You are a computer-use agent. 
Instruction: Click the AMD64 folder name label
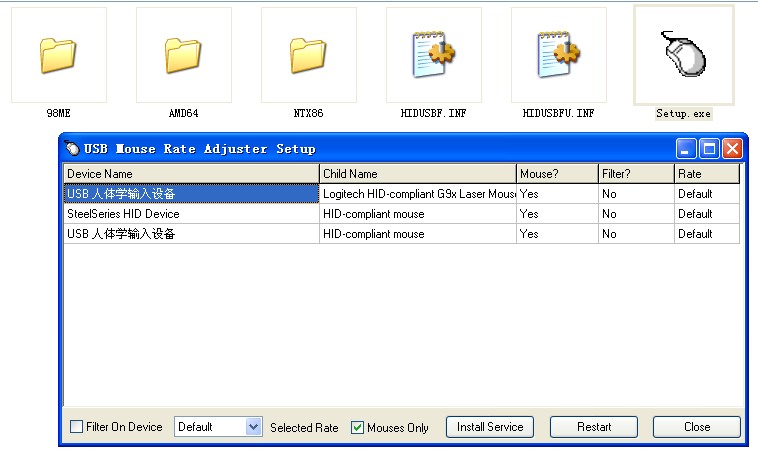(183, 114)
